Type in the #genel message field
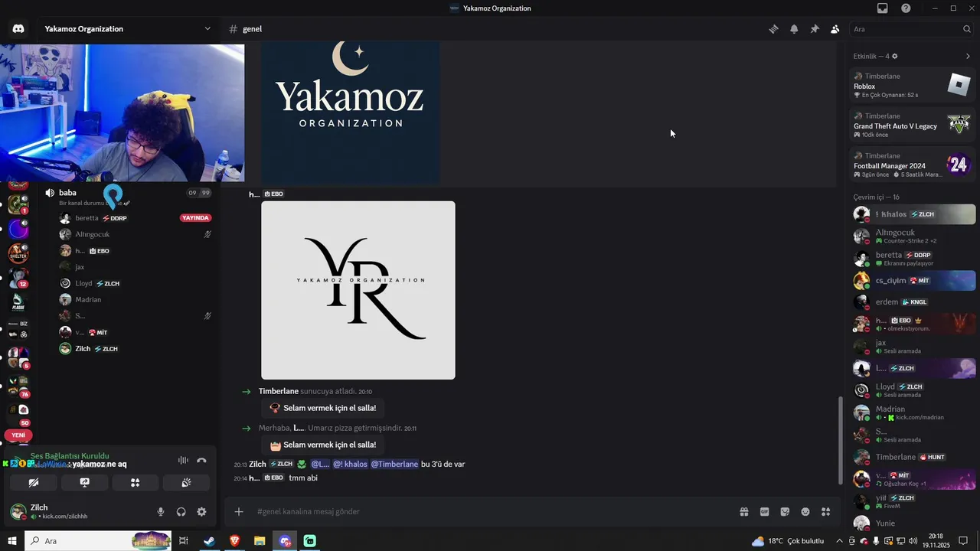 click(x=490, y=512)
